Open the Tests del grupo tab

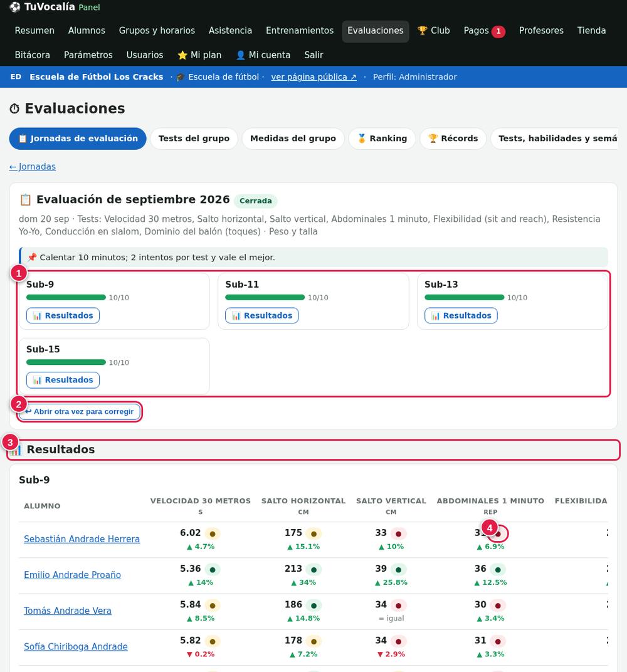(x=194, y=139)
